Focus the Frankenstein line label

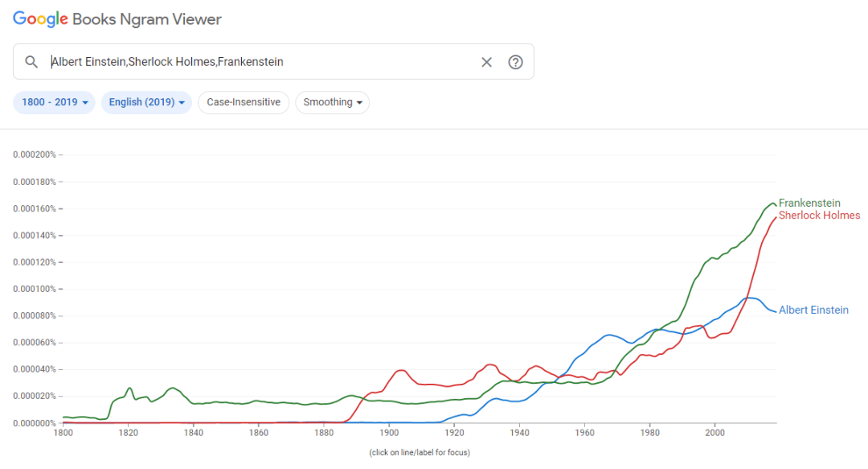coord(811,203)
